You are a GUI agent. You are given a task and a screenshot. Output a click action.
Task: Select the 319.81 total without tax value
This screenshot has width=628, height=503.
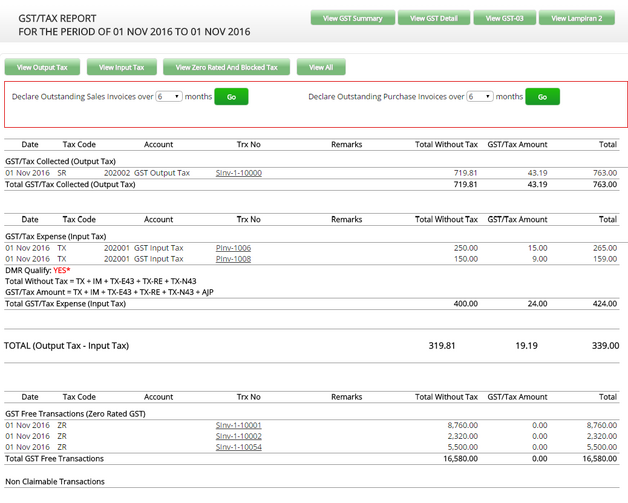coord(442,346)
